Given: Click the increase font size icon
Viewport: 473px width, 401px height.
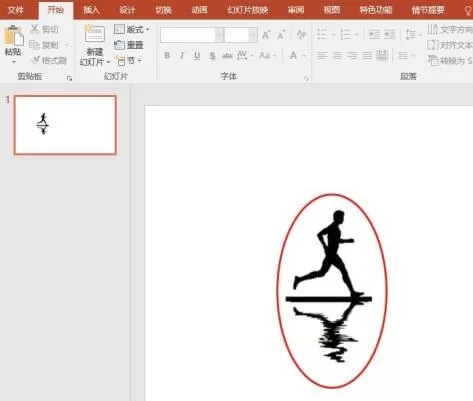Looking at the screenshot, I should coord(266,35).
